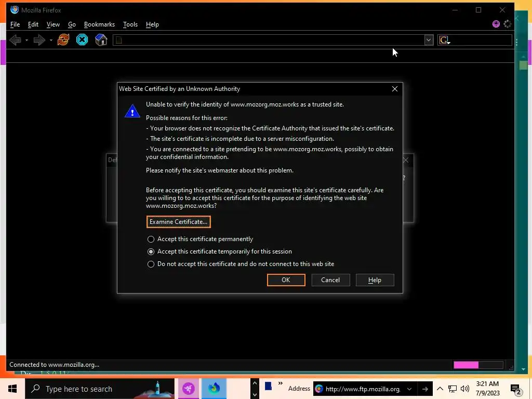The width and height of the screenshot is (532, 399).
Task: Click Examine Certificate button
Action: coord(179,222)
